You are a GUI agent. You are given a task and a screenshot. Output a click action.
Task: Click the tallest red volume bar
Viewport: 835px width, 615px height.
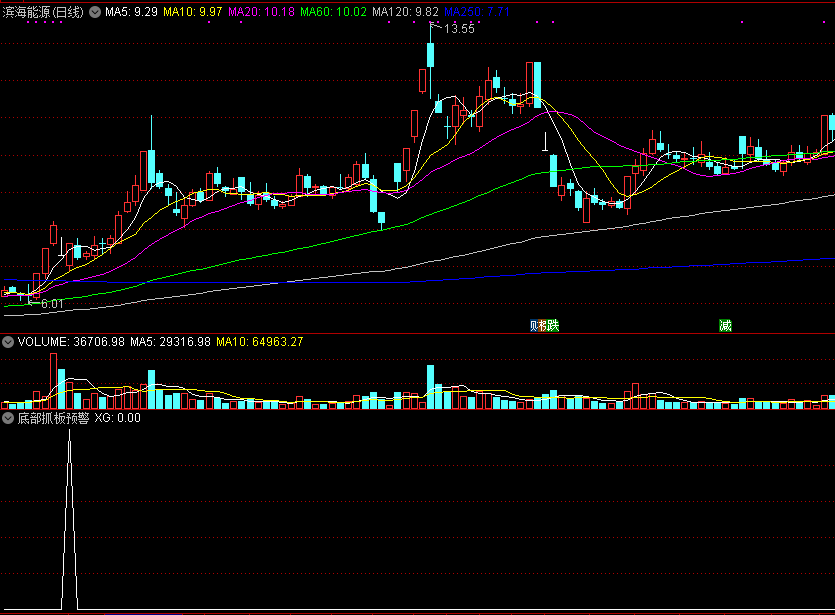pos(53,381)
